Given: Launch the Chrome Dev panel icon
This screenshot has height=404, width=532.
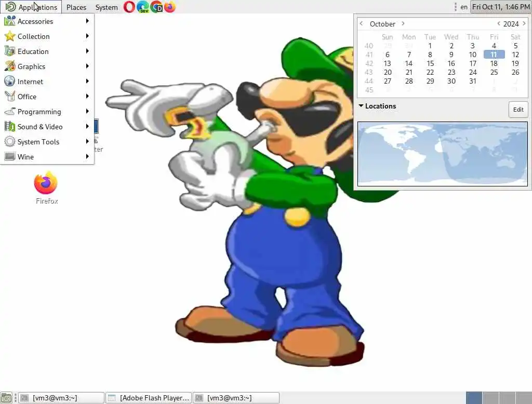Looking at the screenshot, I should 156,7.
